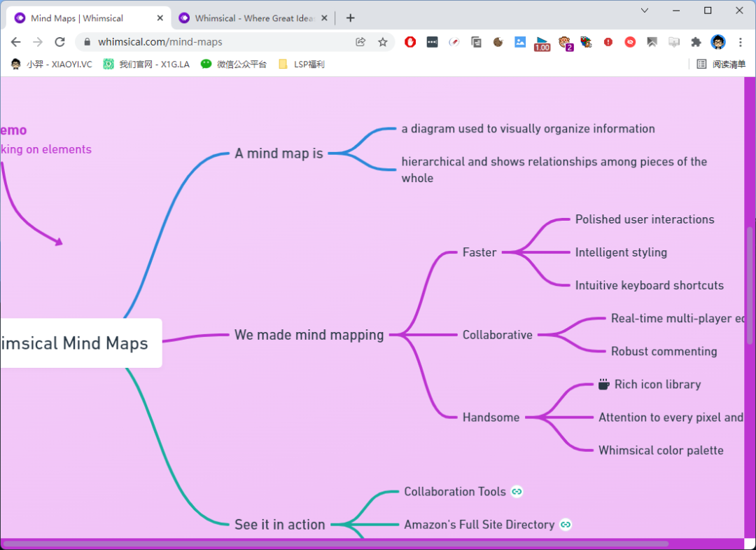Select the Collaborative mind map node

[x=498, y=335]
